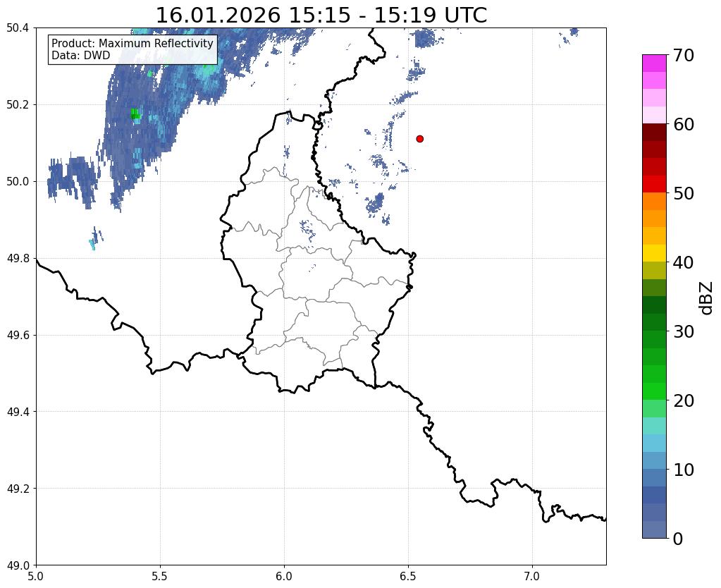721x588 pixels.
Task: Click the 49.0 latitude tick label
Action: [18, 565]
